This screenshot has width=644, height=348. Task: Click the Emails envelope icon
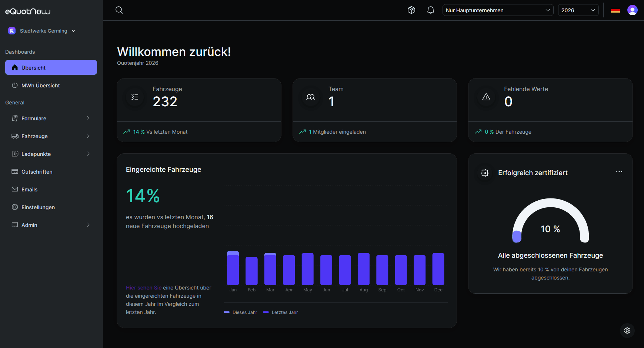coord(15,189)
